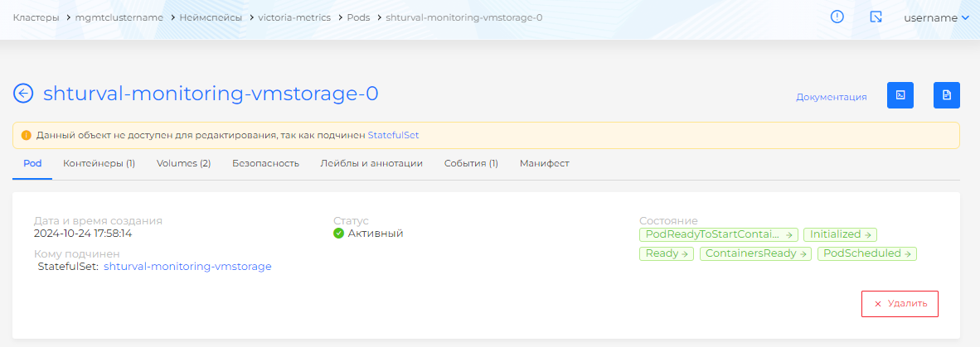Switch to the Pod tab
This screenshot has width=980, height=347.
(32, 163)
